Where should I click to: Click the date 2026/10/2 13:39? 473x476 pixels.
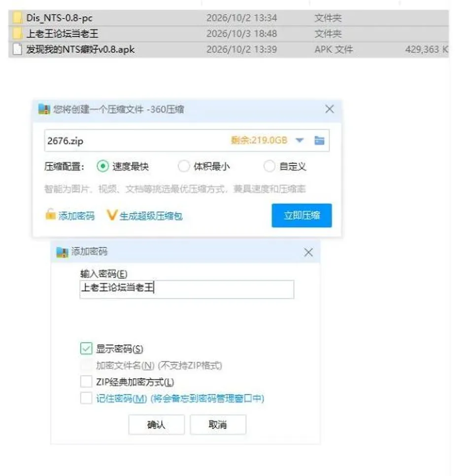pos(241,49)
